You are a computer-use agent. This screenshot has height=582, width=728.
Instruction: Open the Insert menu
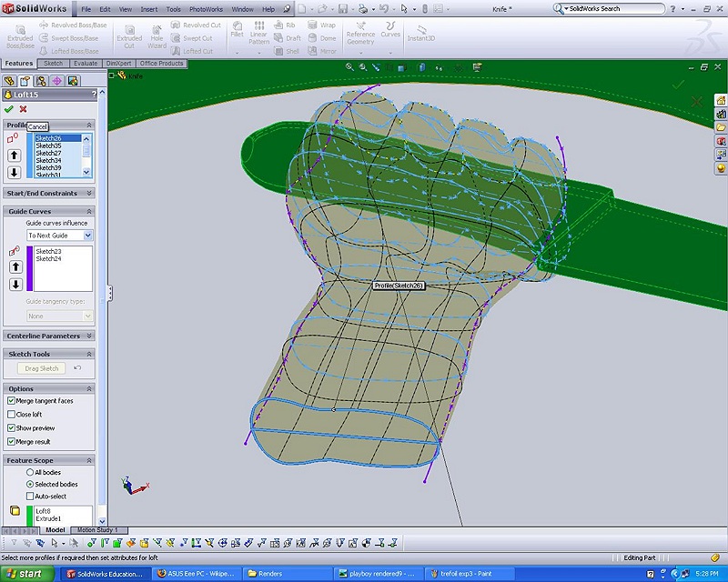point(148,9)
